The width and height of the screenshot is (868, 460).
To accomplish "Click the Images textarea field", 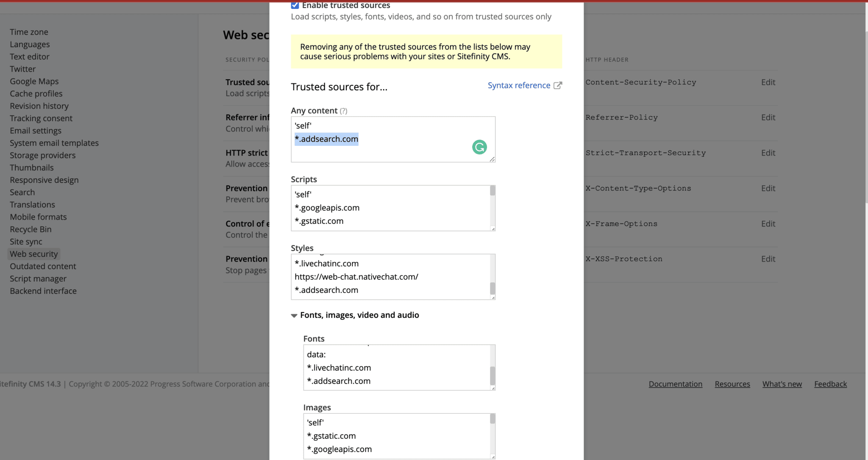I will (397, 436).
